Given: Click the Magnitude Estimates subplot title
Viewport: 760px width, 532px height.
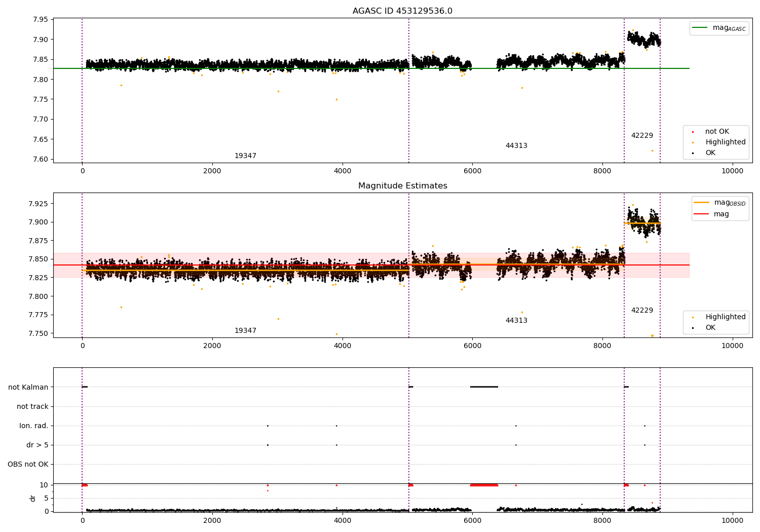Looking at the screenshot, I should tap(402, 186).
